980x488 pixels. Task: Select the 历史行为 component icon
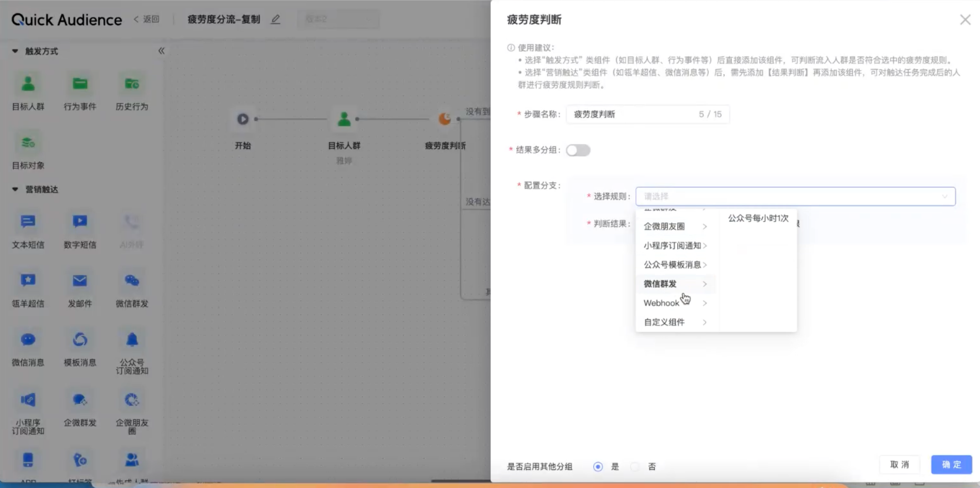pos(132,84)
